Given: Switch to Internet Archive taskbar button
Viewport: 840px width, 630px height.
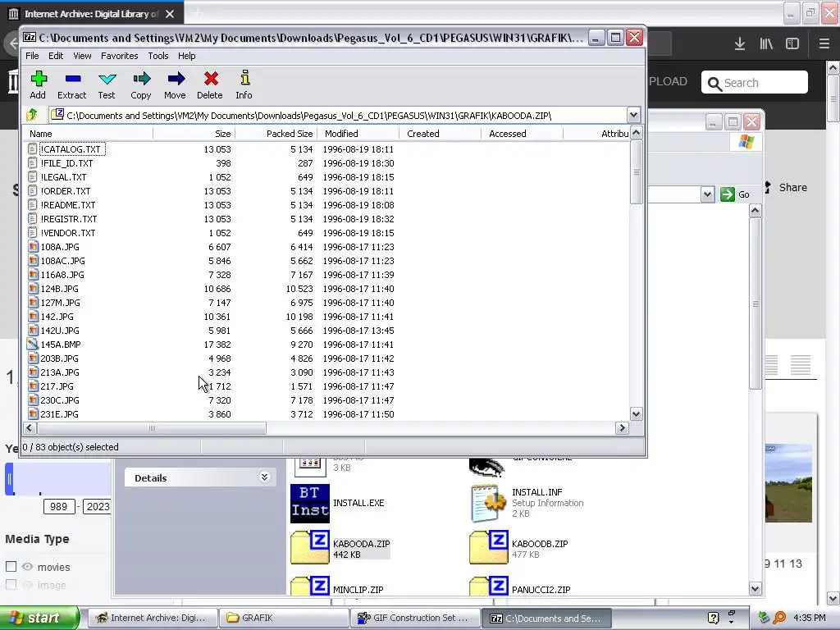Looking at the screenshot, I should tap(152, 618).
